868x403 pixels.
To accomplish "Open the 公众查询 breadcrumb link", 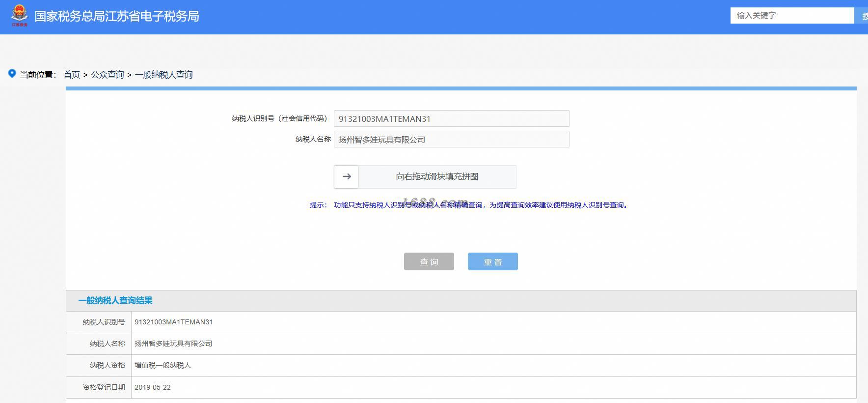I will [108, 75].
